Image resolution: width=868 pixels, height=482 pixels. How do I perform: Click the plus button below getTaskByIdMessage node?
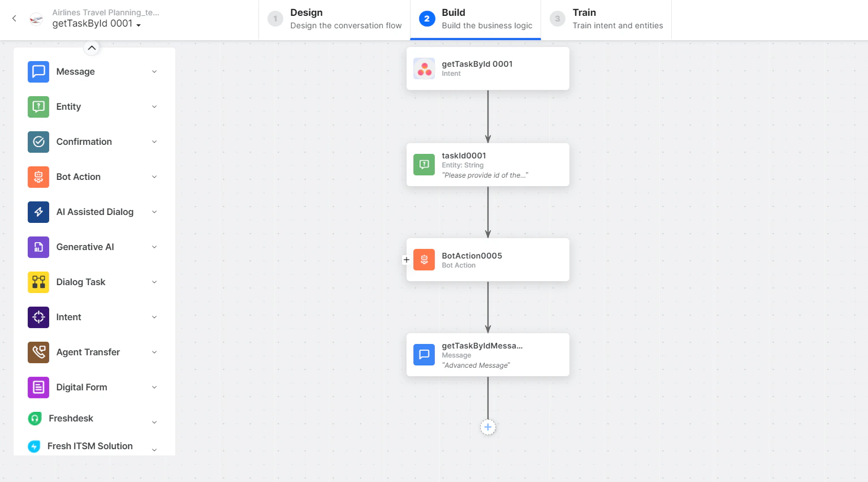point(488,427)
